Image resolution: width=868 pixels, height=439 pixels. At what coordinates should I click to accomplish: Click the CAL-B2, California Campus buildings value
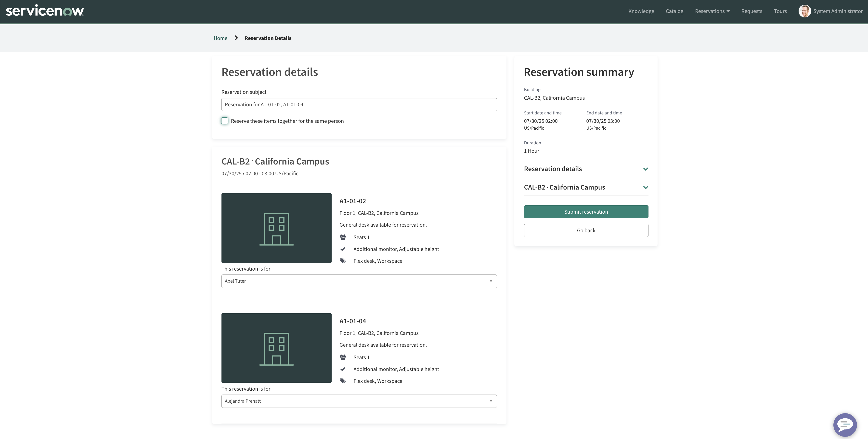pos(554,98)
